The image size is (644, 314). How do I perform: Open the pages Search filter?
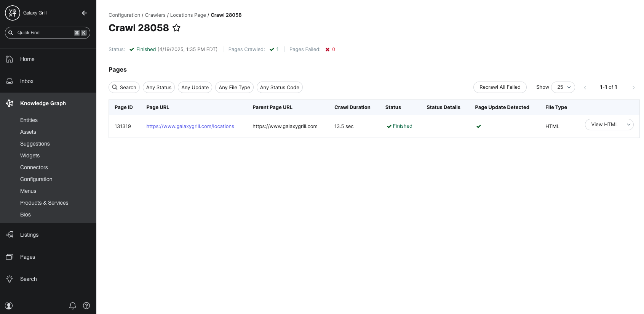tap(124, 87)
